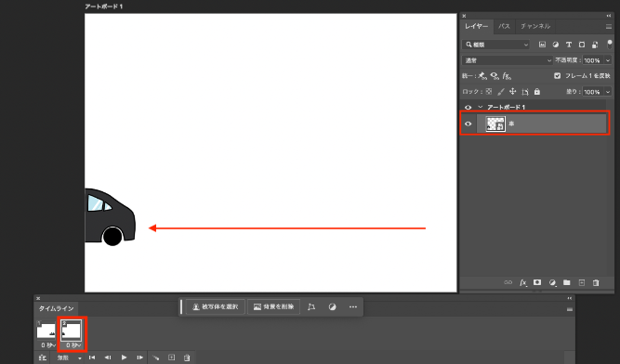
Task: Delete selected frame with timeline trash icon
Action: pyautogui.click(x=187, y=357)
